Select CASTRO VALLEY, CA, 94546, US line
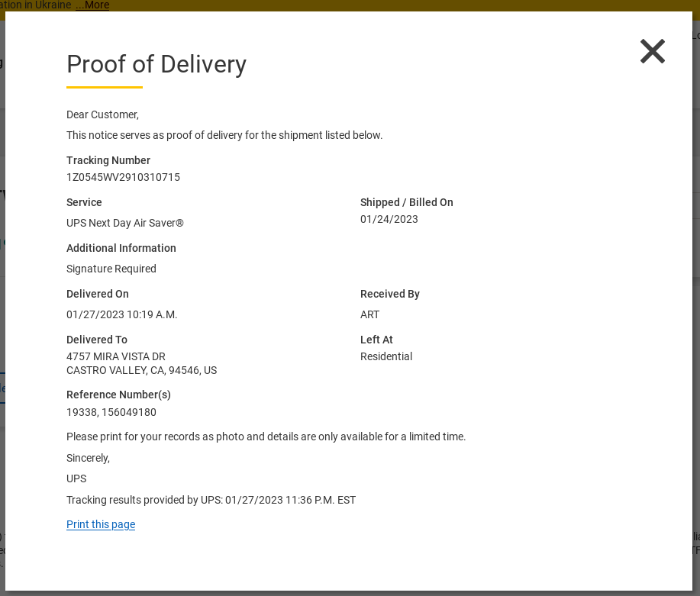700x596 pixels. pyautogui.click(x=141, y=371)
